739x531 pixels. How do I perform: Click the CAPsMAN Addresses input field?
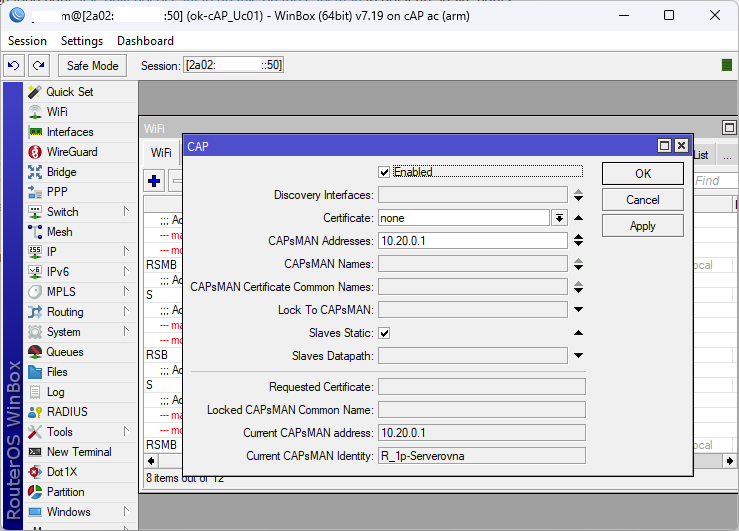point(473,241)
